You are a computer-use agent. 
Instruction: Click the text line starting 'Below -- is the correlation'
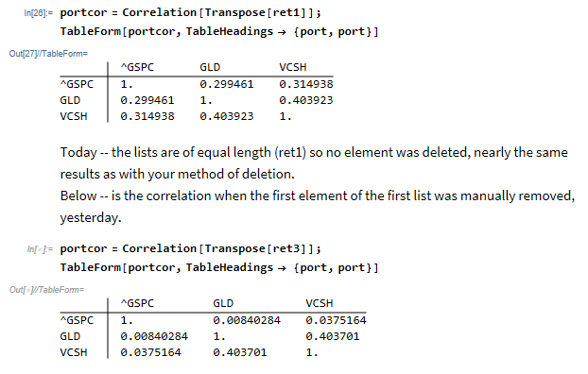coord(318,195)
